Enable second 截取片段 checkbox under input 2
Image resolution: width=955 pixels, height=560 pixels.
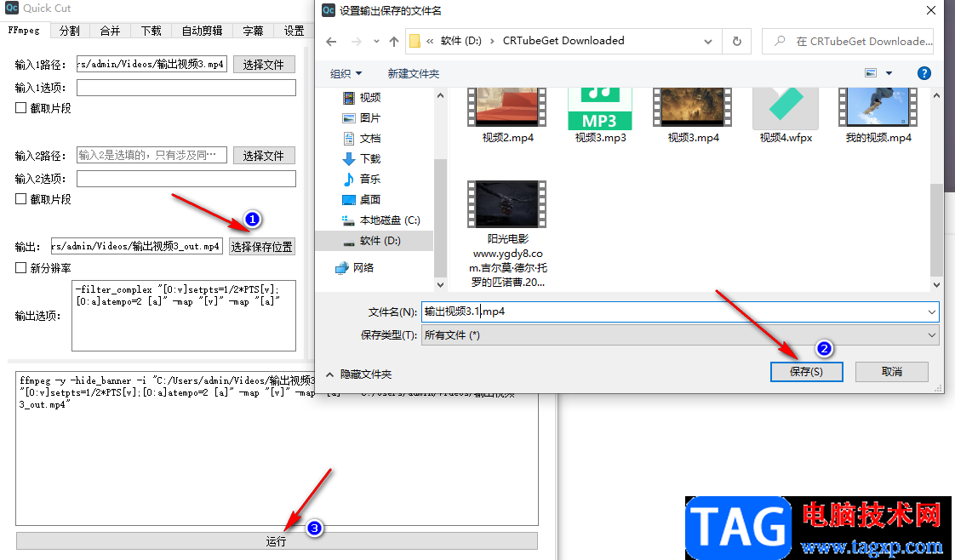click(20, 199)
